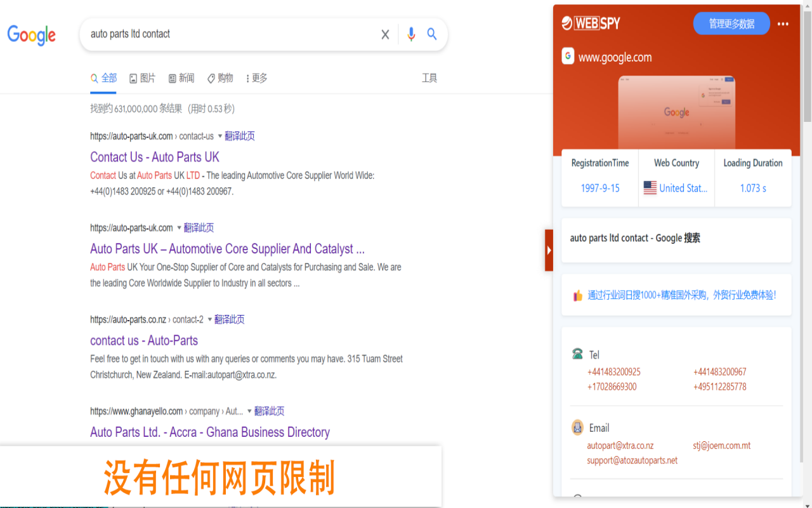Translate the auto-parts-uk.com contact-us page
The image size is (812, 508).
tap(240, 136)
